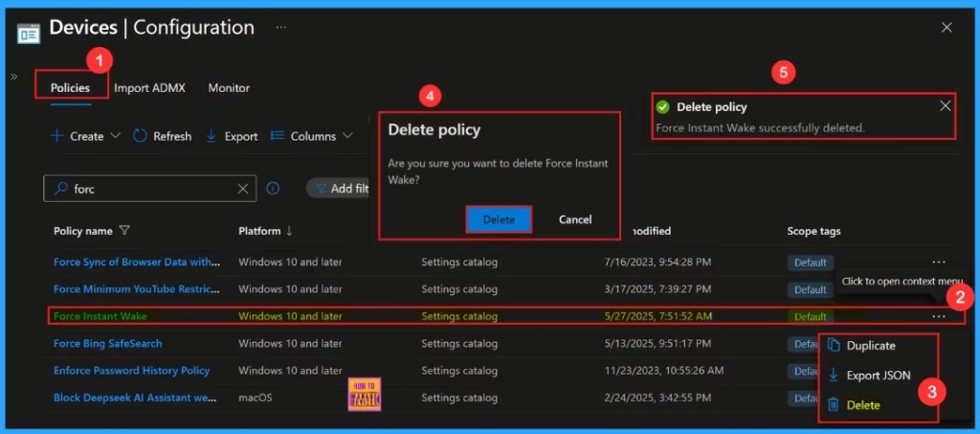Click Default scope tag in YouTube row
This screenshot has height=434, width=980.
811,289
